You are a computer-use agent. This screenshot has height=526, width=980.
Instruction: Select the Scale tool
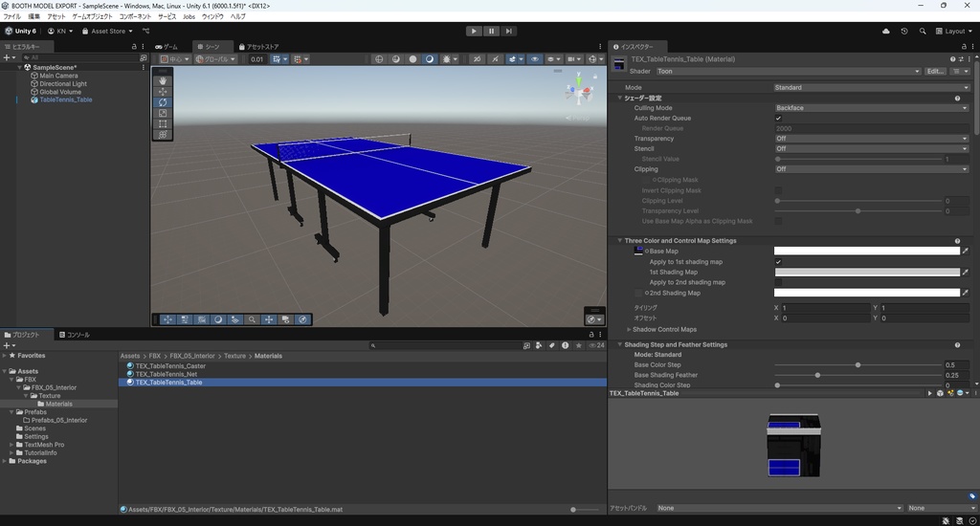point(163,113)
